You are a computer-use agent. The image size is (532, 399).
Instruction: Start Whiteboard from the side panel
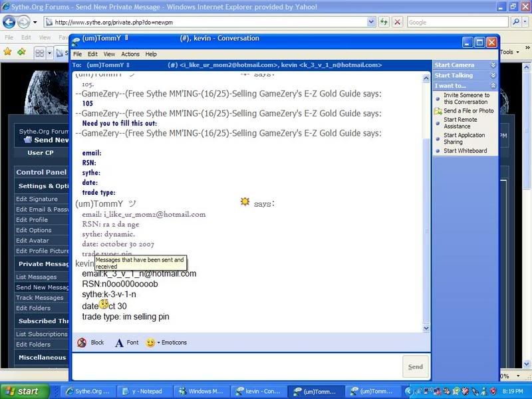coord(465,151)
